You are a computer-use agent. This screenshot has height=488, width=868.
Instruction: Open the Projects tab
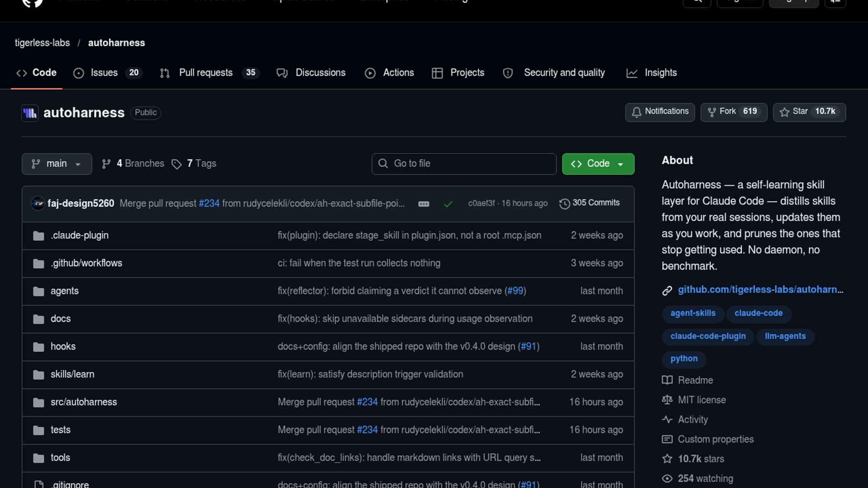point(458,73)
